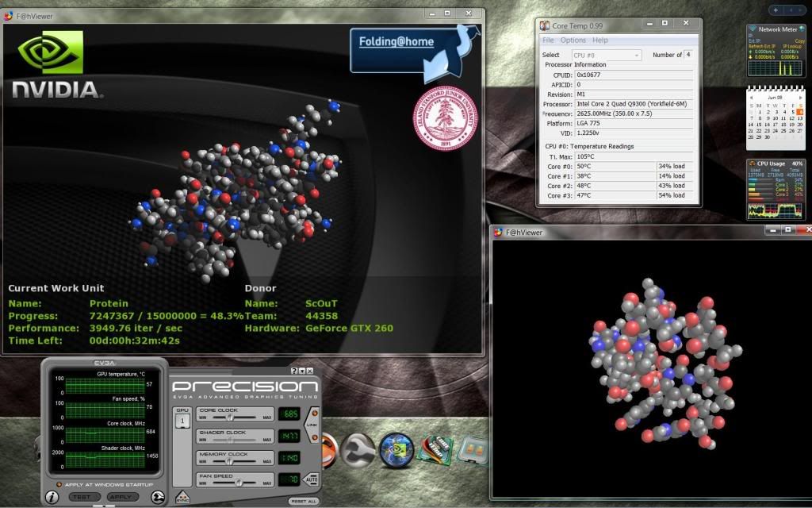Click the Number of cores field

(x=689, y=55)
